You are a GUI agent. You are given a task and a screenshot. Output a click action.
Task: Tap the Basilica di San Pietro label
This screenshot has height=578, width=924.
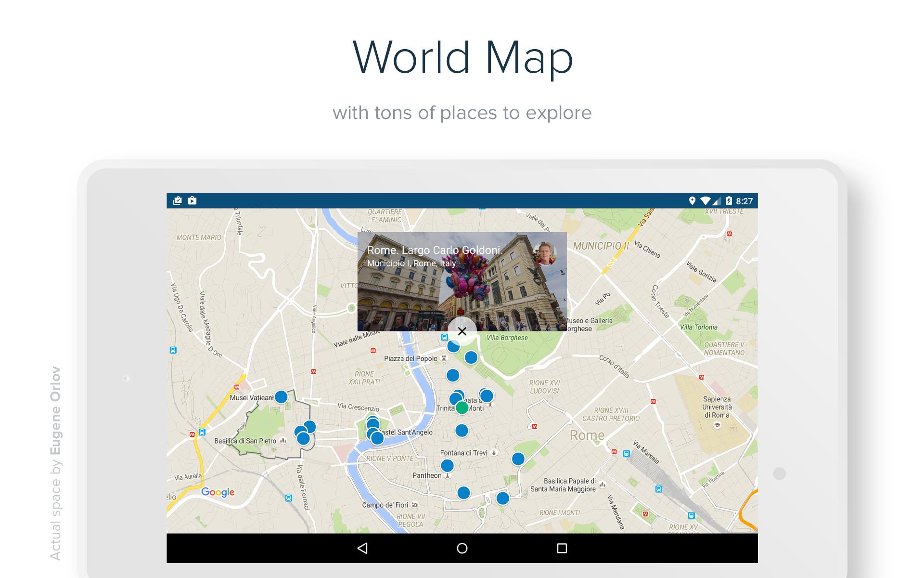point(245,441)
